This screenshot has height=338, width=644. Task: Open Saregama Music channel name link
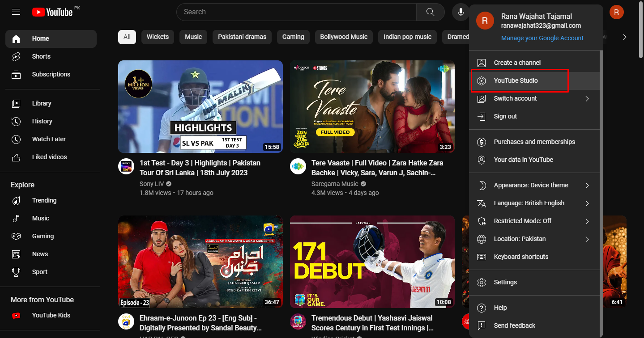pyautogui.click(x=335, y=184)
